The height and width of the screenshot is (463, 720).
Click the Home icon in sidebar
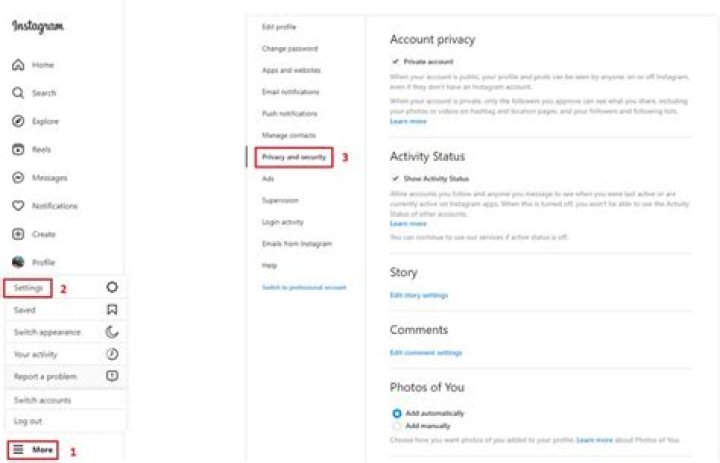tap(18, 65)
